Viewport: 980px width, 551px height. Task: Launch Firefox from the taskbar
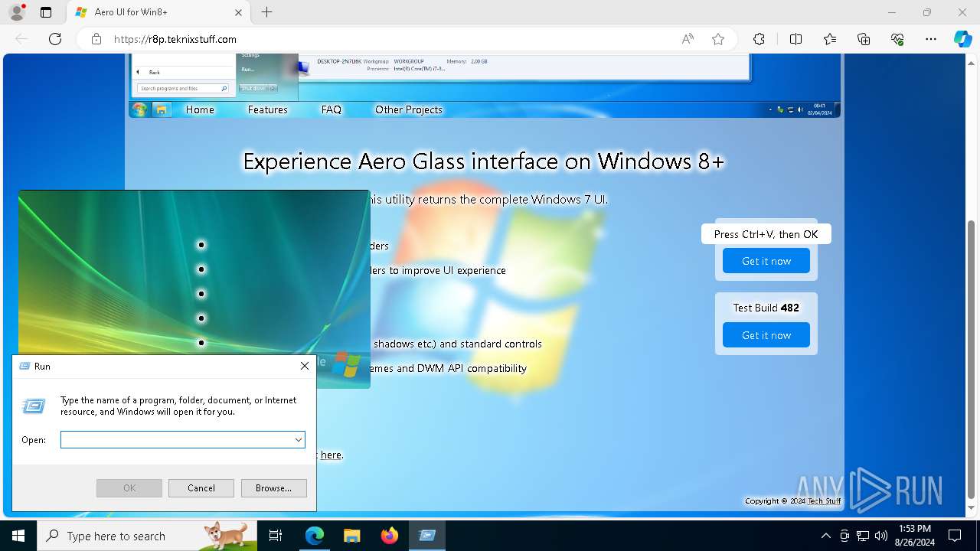pos(390,536)
